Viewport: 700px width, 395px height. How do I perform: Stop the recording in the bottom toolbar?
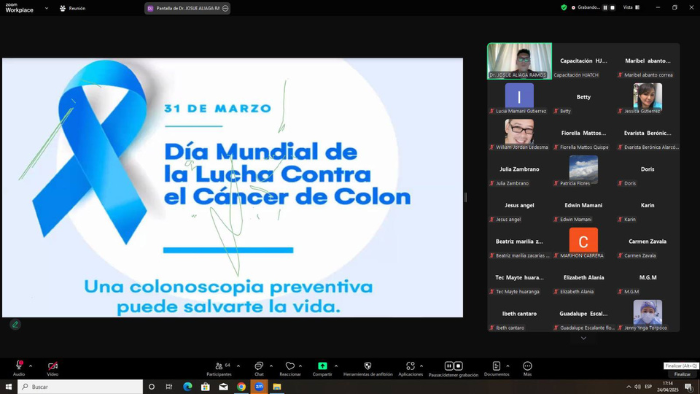coord(458,366)
